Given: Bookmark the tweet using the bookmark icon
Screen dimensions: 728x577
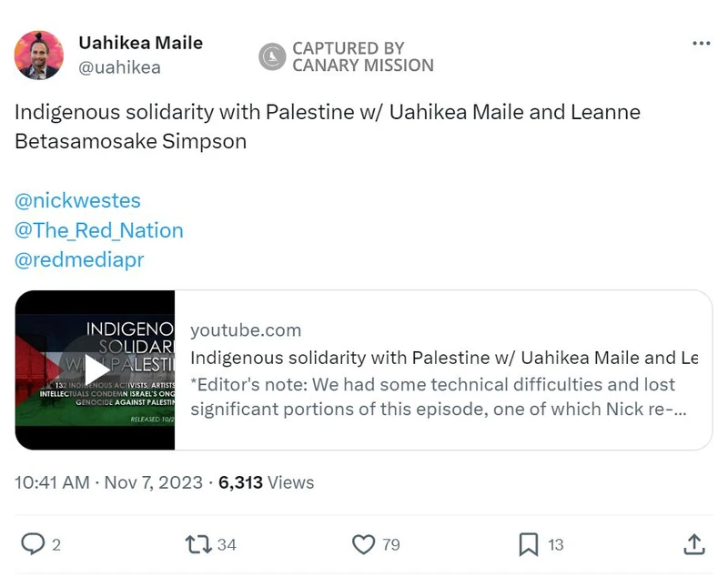Looking at the screenshot, I should pyautogui.click(x=526, y=544).
